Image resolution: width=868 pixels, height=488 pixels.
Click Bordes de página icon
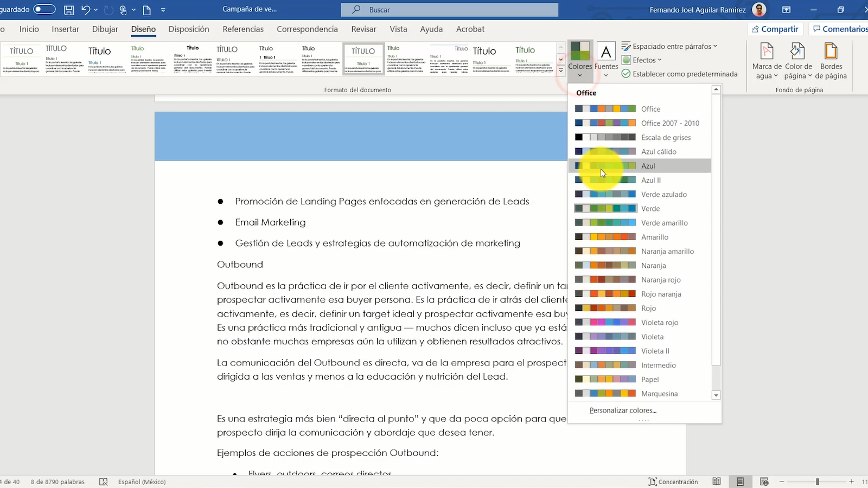(831, 52)
